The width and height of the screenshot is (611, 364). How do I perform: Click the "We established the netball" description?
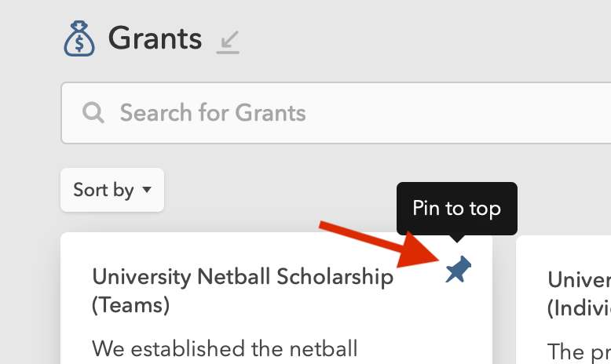225,348
